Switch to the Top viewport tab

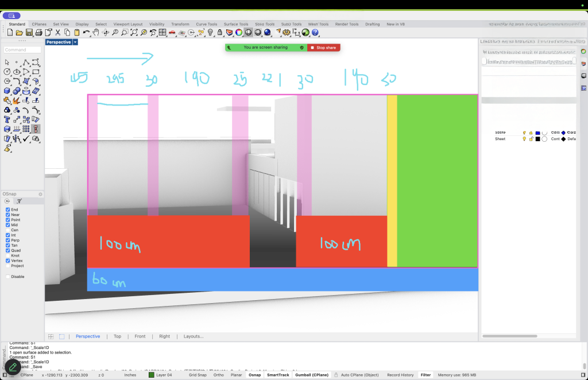117,336
